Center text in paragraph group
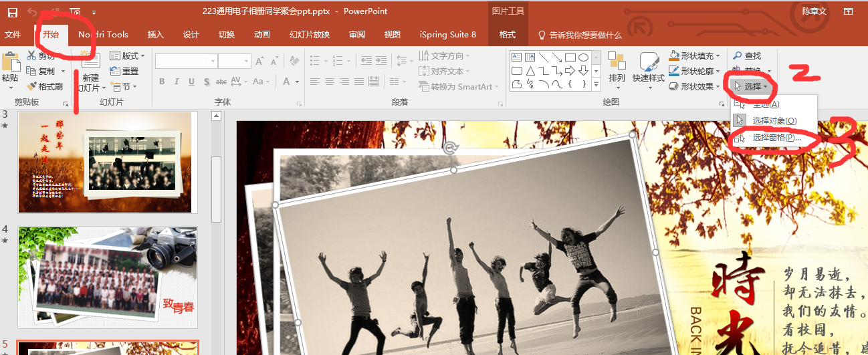 330,82
